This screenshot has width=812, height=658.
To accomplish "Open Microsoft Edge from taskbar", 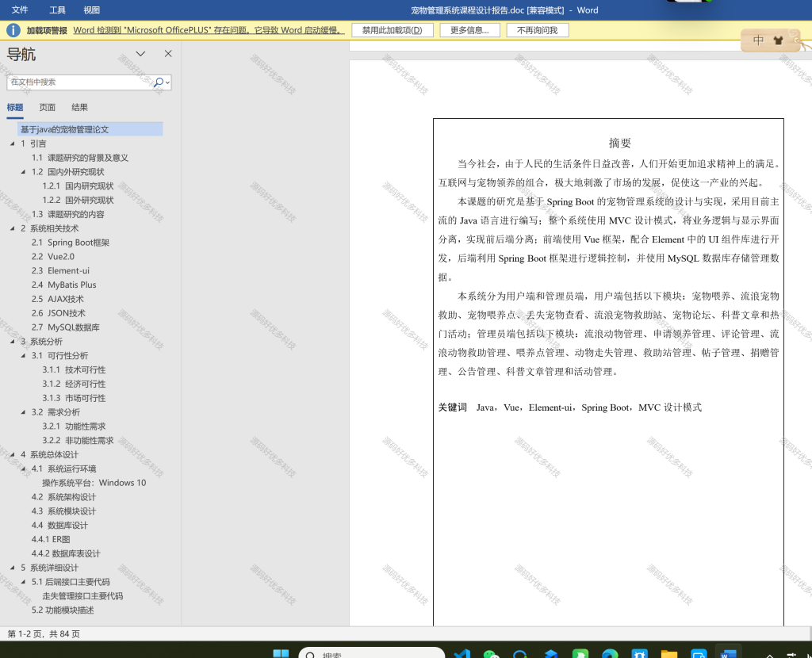I will 610,653.
